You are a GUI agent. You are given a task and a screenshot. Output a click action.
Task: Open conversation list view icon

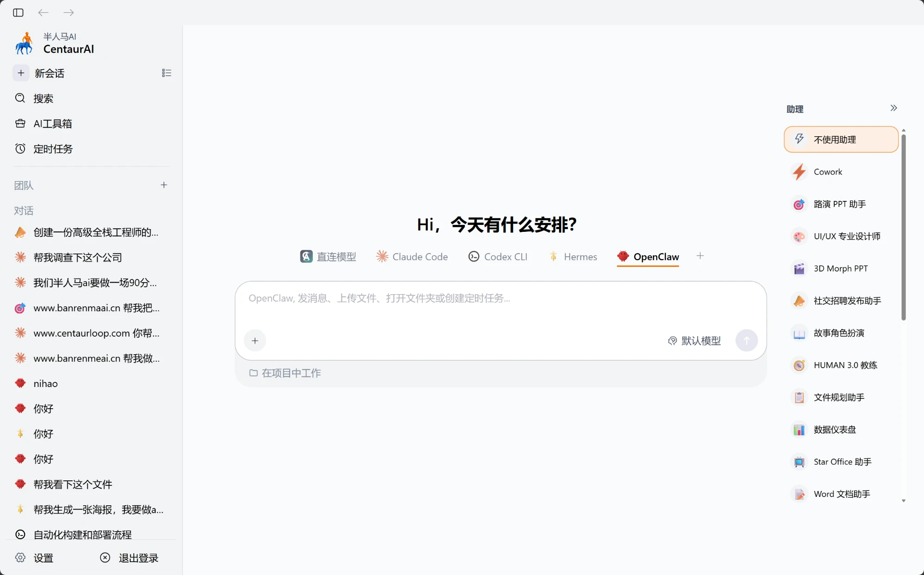pos(167,73)
